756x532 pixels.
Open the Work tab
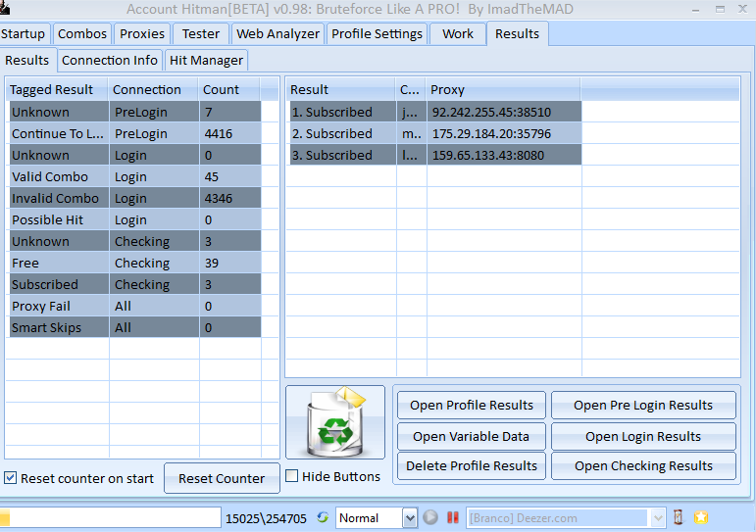tap(458, 33)
